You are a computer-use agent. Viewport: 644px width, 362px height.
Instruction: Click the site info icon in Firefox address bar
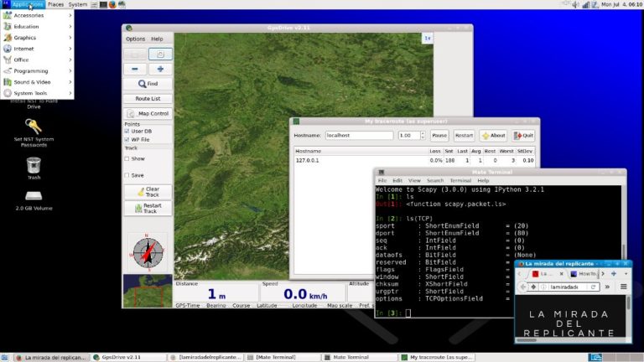coord(543,287)
